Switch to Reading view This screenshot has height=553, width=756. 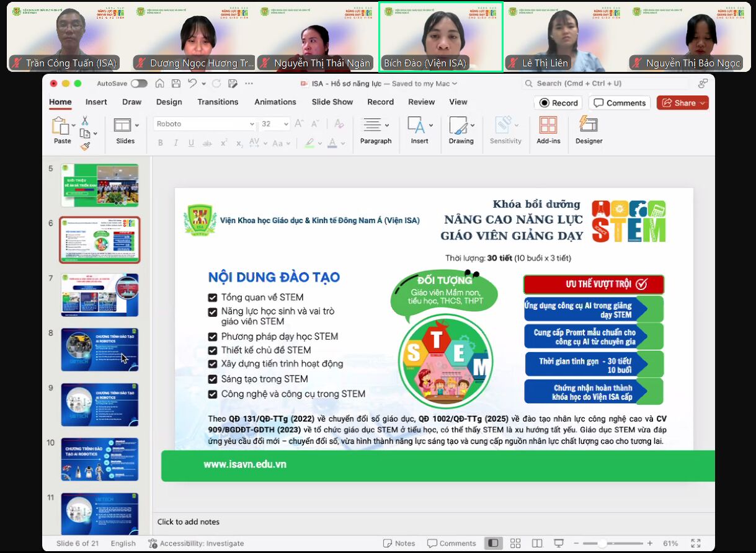[x=537, y=543]
